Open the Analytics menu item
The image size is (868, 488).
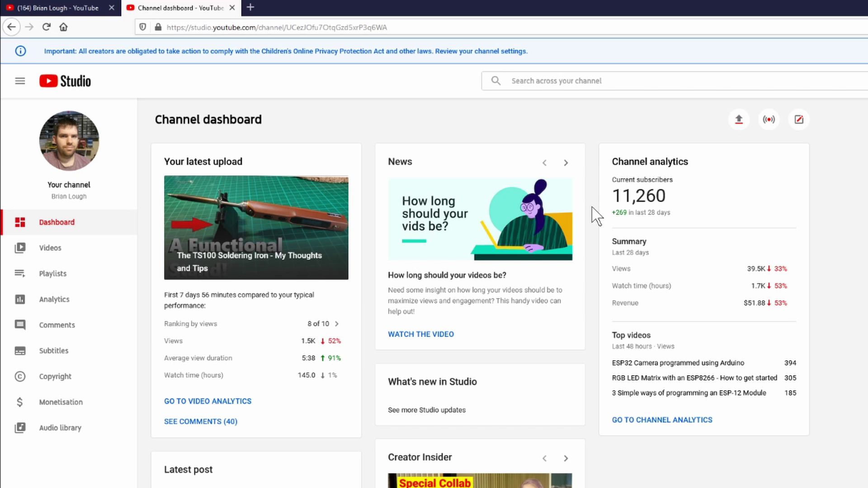pyautogui.click(x=69, y=299)
